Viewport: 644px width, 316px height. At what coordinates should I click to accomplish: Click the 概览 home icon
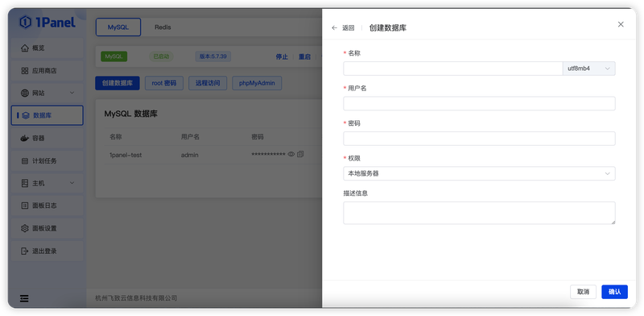[25, 48]
